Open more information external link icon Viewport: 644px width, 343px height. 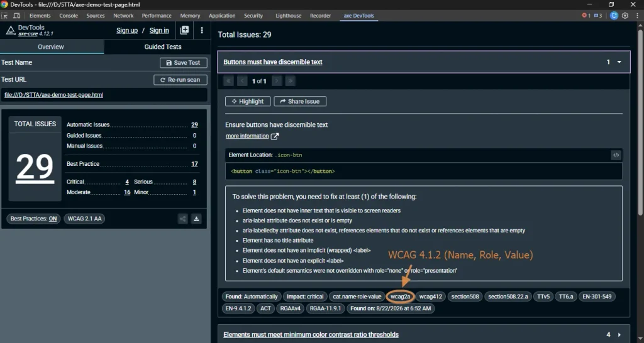pyautogui.click(x=275, y=136)
